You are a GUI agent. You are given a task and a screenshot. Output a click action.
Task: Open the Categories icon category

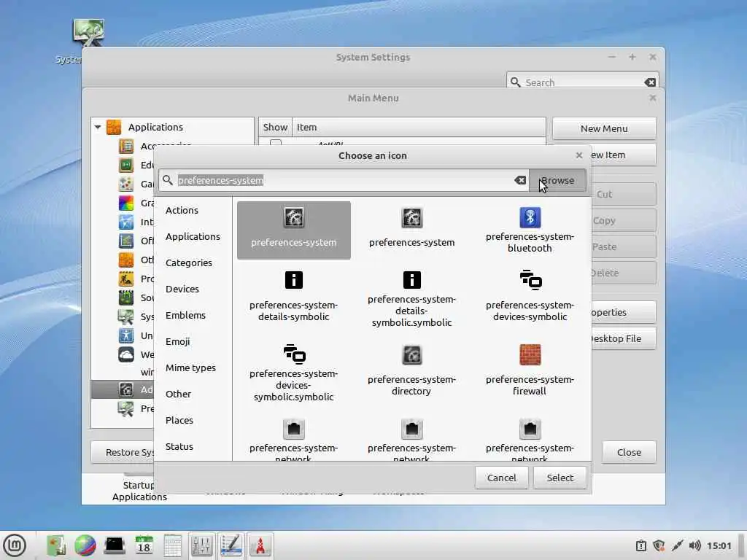coord(189,262)
